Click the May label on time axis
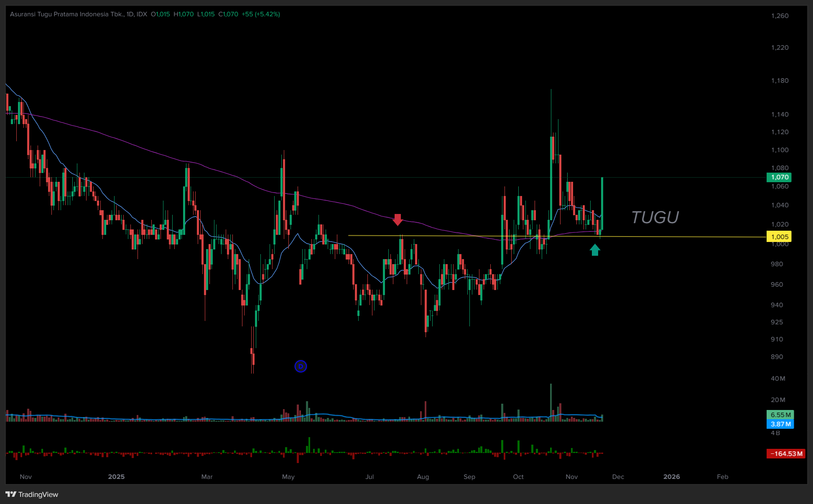This screenshot has width=813, height=504. tap(288, 477)
